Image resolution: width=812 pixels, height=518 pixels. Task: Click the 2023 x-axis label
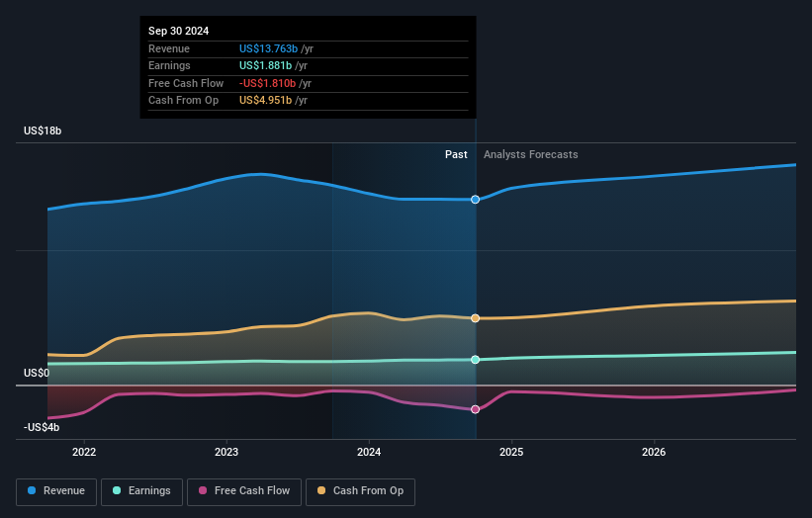(226, 452)
